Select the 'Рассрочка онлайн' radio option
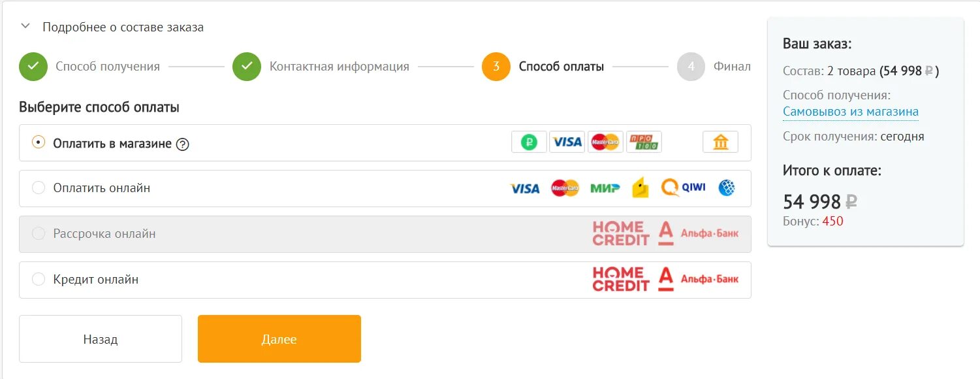980x379 pixels. pos(39,233)
